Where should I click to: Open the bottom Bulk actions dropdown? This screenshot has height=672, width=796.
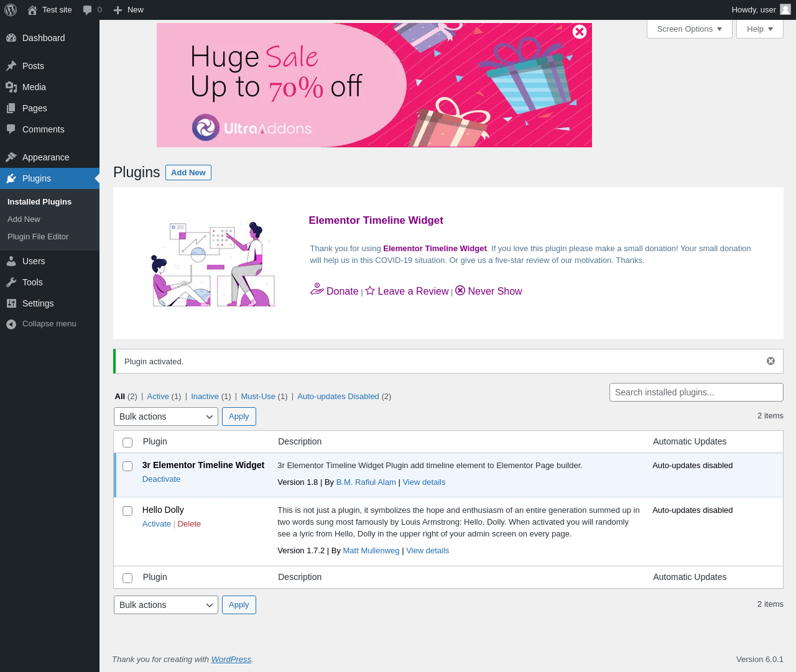[166, 605]
